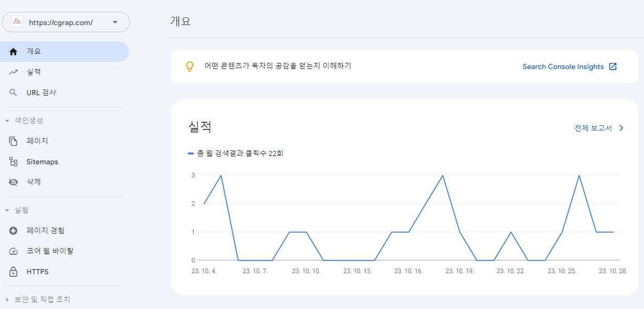Click the 23. 10. 13. axis date label
644x309 pixels.
tap(358, 271)
